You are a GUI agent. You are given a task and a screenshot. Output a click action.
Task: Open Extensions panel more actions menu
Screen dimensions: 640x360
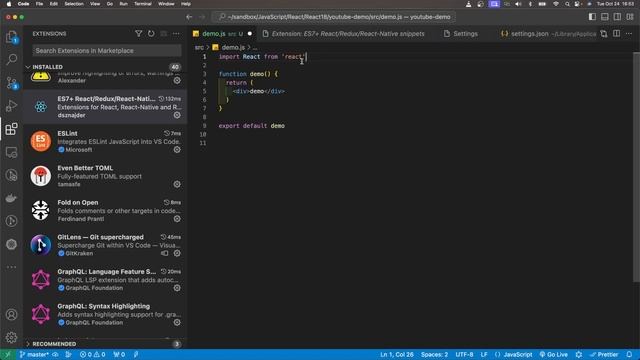(176, 33)
